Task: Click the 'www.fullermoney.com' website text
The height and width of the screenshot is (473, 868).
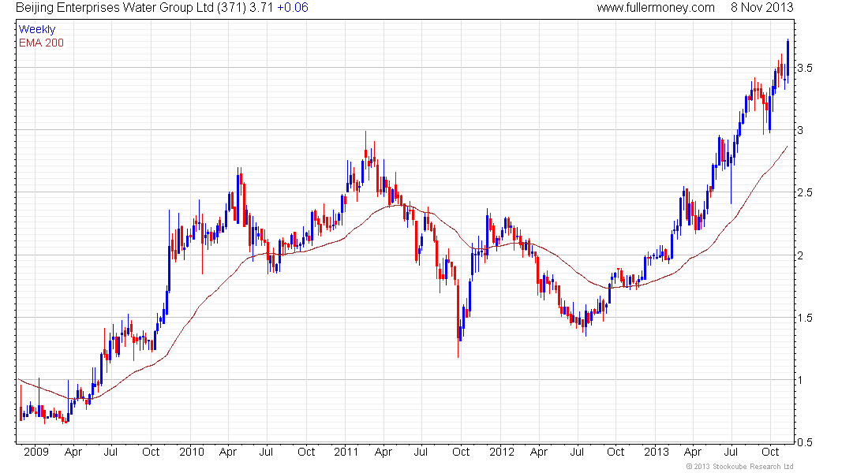Action: [x=656, y=8]
